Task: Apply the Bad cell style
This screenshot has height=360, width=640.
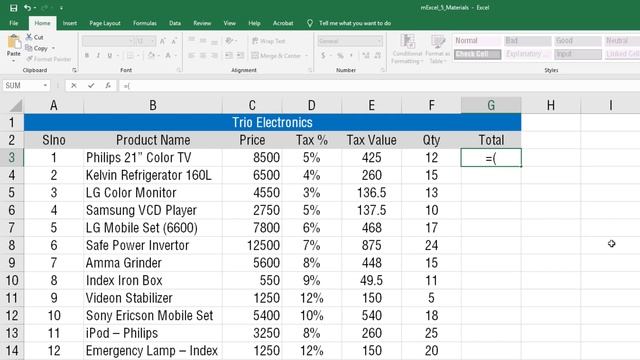Action: pos(527,41)
